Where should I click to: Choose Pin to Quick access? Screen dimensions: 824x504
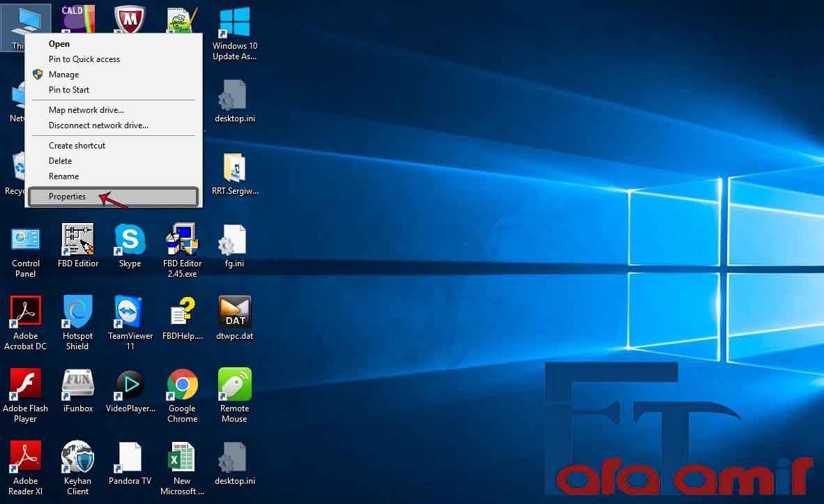114,59
